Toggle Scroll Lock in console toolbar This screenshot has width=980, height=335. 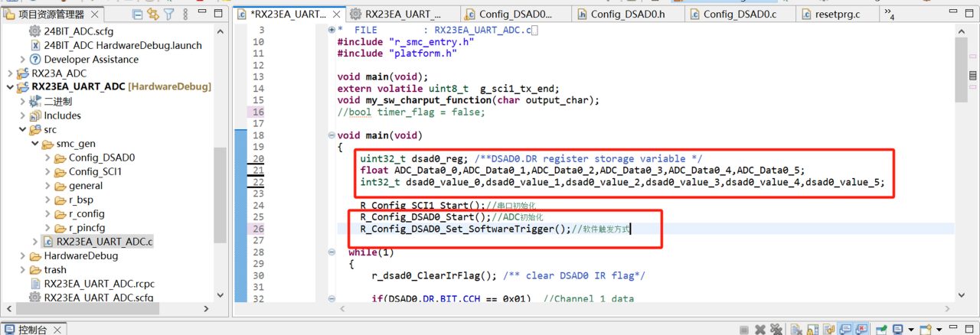(812, 330)
